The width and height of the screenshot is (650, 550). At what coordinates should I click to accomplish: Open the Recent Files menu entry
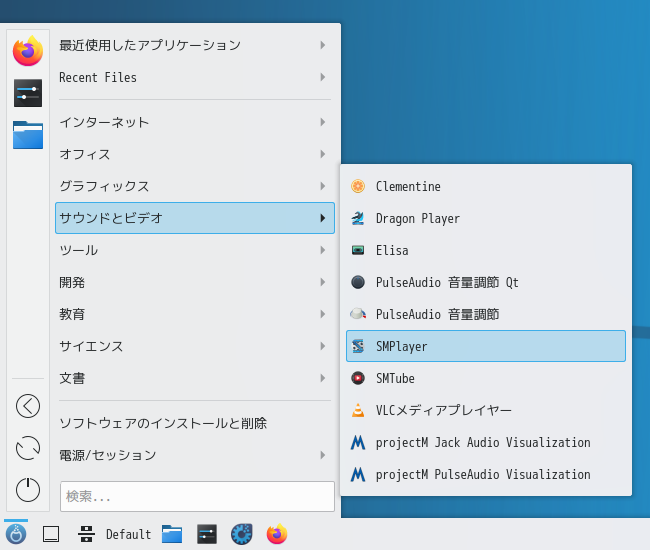[x=195, y=77]
